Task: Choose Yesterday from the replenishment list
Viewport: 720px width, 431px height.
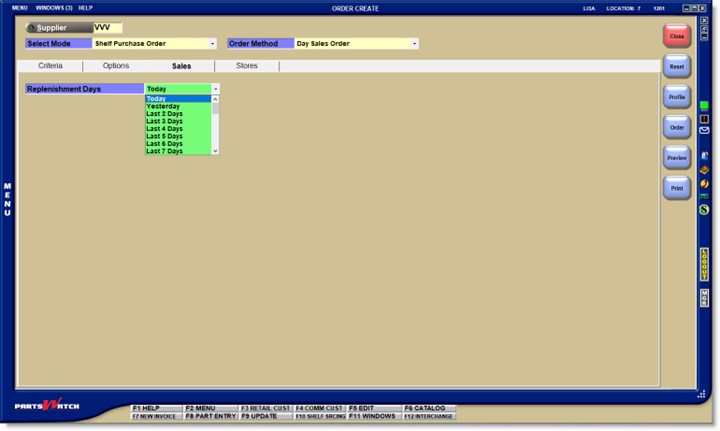Action: [163, 106]
